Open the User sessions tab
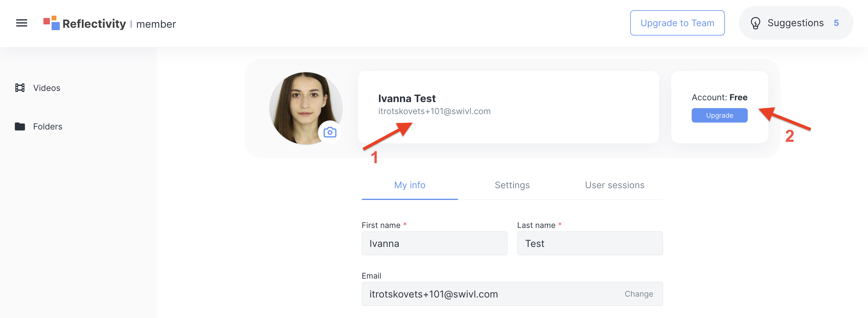Image resolution: width=868 pixels, height=318 pixels. [x=614, y=185]
